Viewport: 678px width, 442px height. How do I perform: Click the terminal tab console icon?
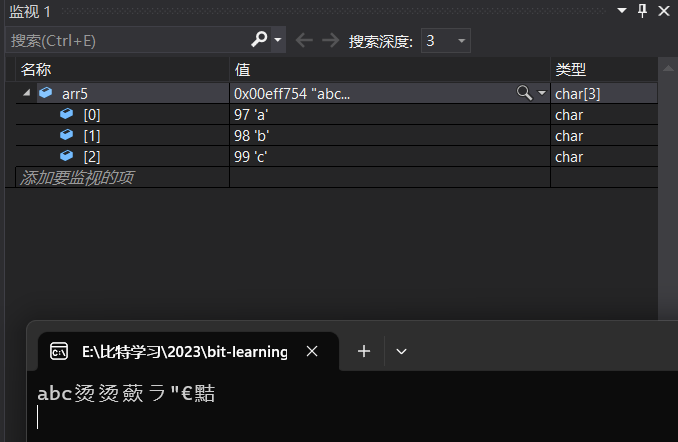point(59,351)
